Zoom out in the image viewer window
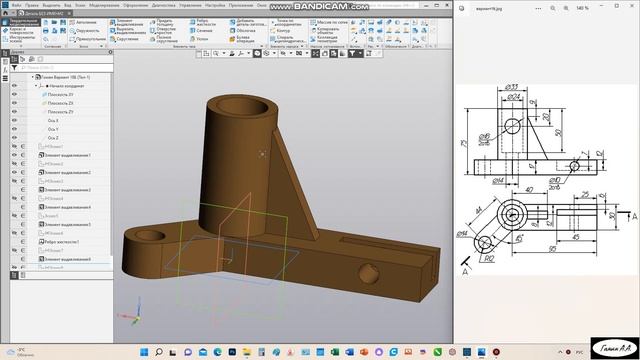 pyautogui.click(x=553, y=8)
